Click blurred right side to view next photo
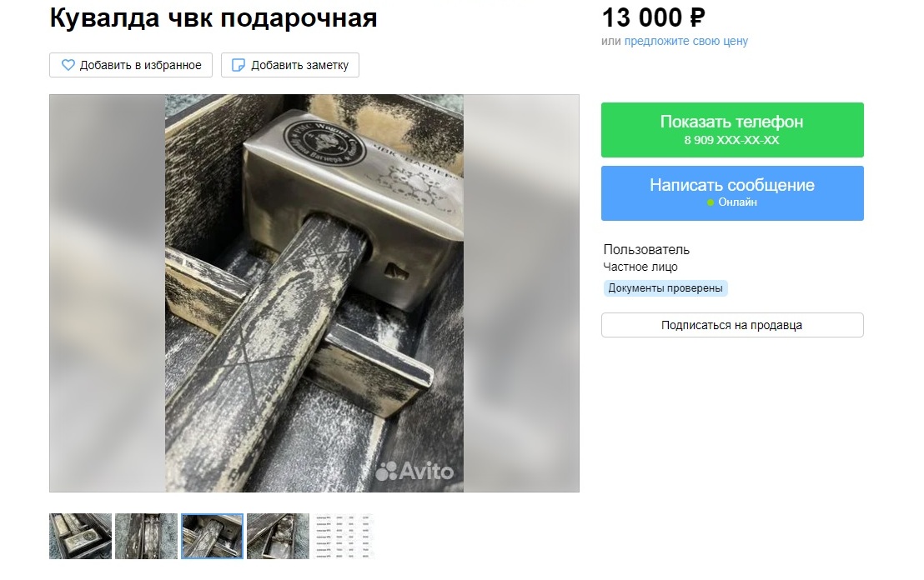This screenshot has width=924, height=580. (x=521, y=293)
